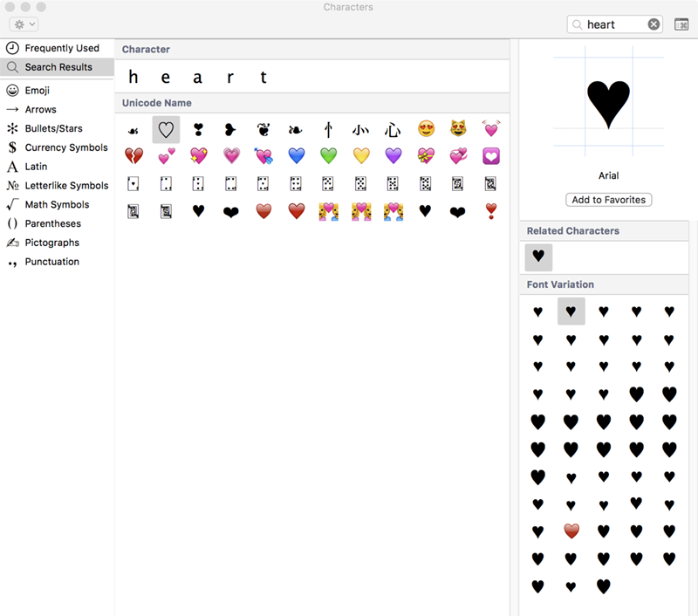Screen dimensions: 698x616
Task: Clear the heart search field
Action: point(654,24)
